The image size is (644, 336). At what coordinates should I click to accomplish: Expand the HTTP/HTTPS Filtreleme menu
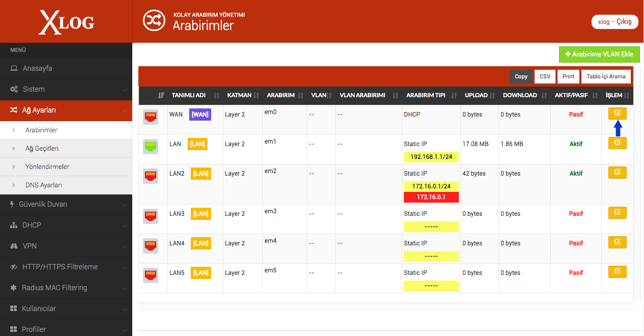(66, 267)
